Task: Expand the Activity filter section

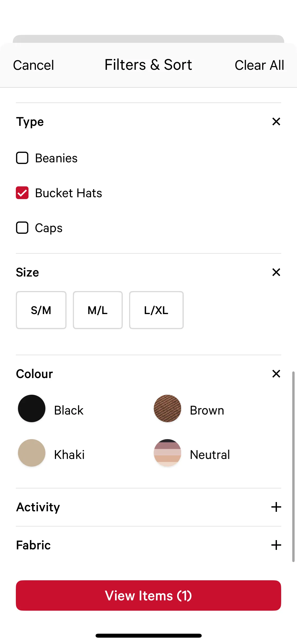Action: [x=276, y=507]
